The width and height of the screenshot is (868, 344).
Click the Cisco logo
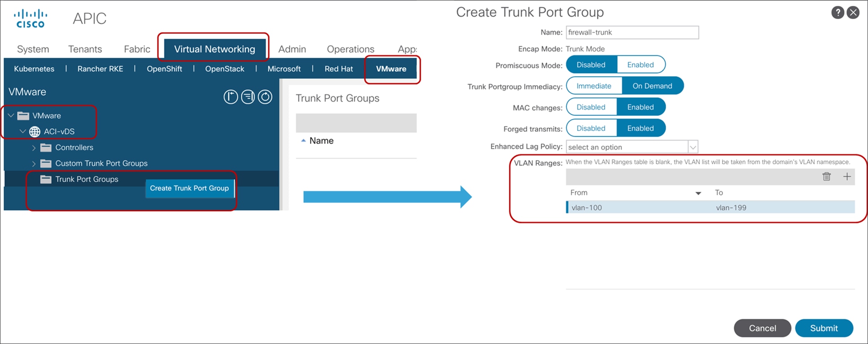click(31, 18)
